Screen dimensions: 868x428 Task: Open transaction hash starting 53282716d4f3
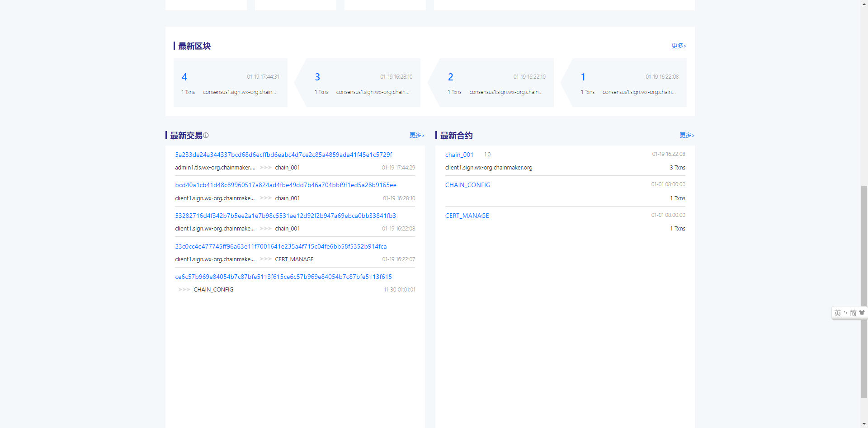[x=285, y=216]
